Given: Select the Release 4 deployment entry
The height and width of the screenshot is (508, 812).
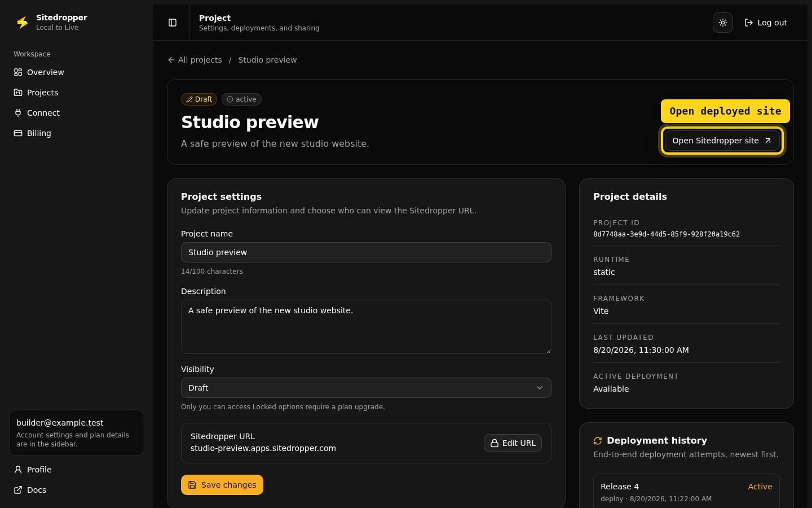Looking at the screenshot, I should point(686,491).
